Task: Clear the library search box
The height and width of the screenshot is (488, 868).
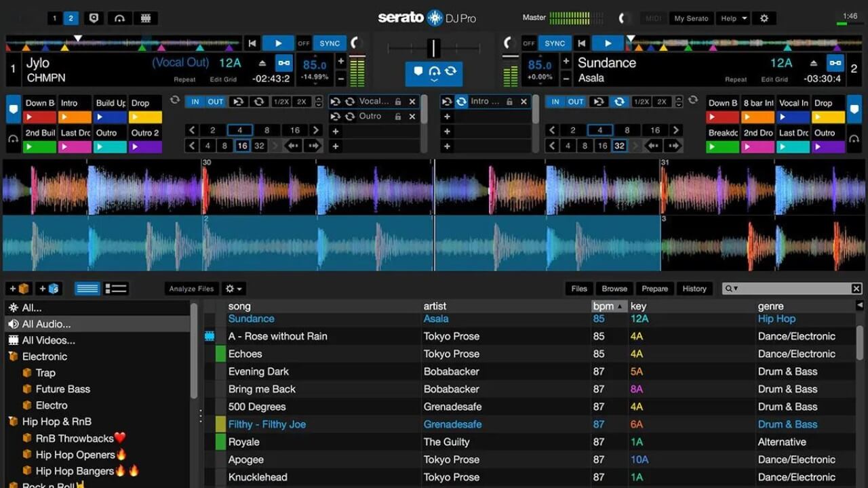Action: click(x=856, y=289)
